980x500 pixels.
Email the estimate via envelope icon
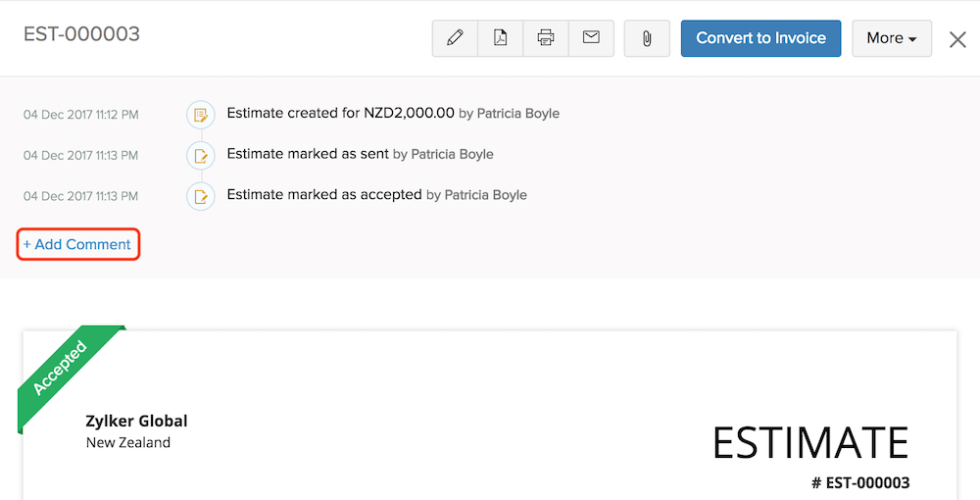click(591, 38)
